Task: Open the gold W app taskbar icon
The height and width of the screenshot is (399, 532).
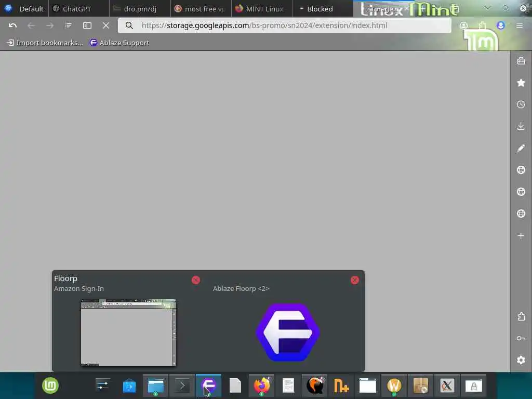Action: (394, 386)
